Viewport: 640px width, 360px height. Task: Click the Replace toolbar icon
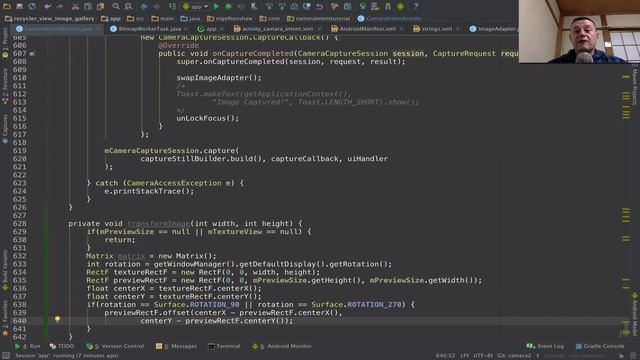pyautogui.click(x=128, y=6)
